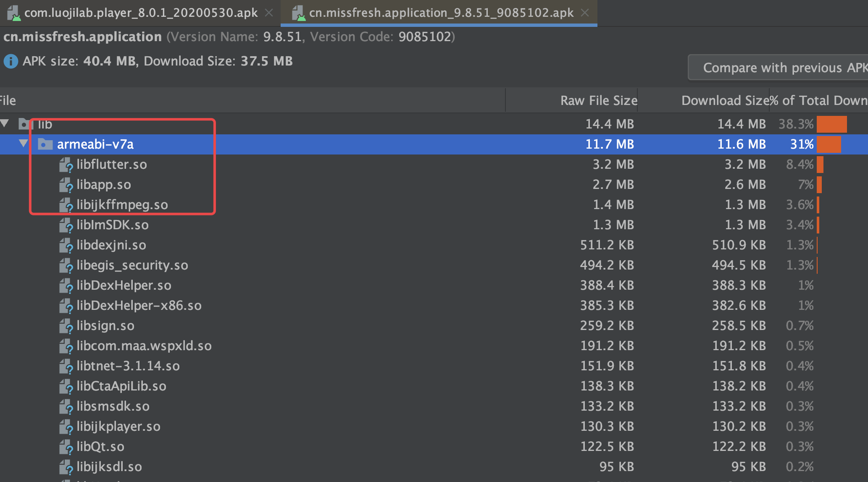
Task: Select the libcom.maa.wspxld.so file name
Action: [144, 346]
